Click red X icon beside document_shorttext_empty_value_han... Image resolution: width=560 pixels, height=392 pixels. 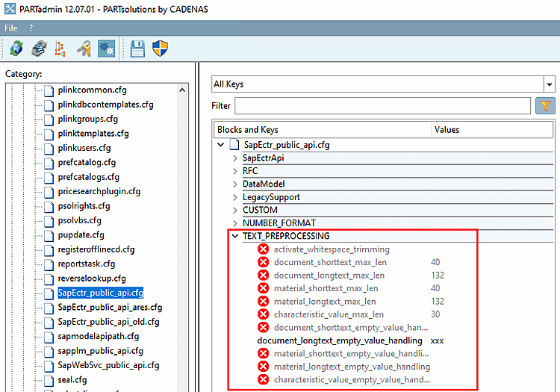(264, 327)
